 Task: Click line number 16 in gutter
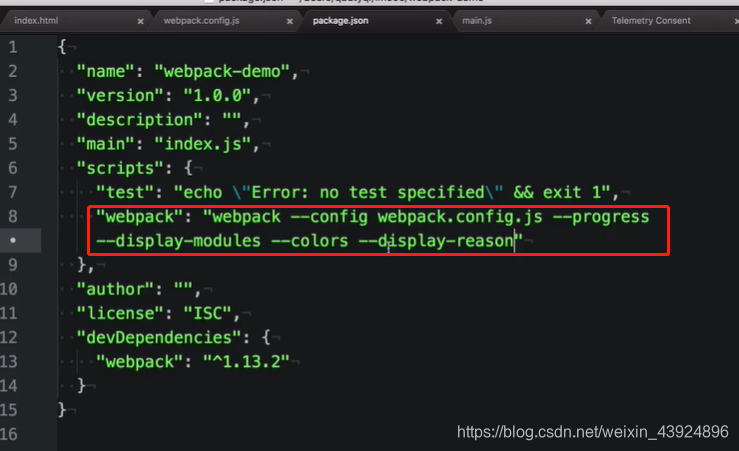pyautogui.click(x=9, y=434)
